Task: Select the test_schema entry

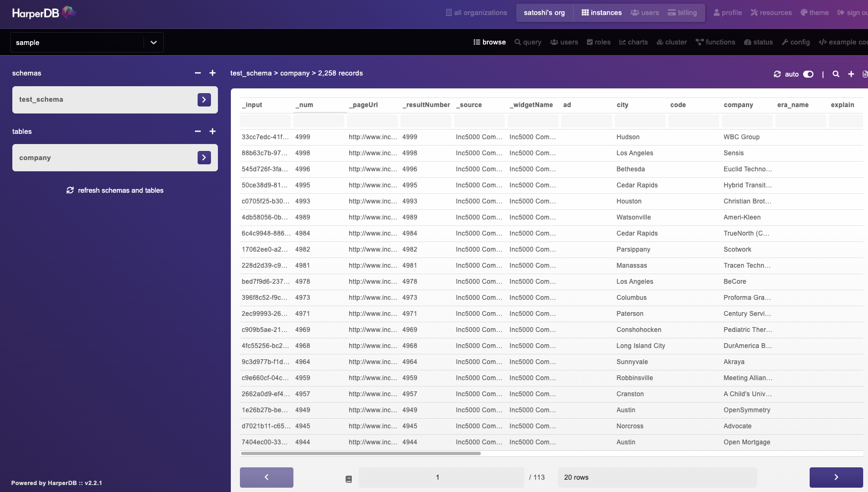Action: point(115,100)
